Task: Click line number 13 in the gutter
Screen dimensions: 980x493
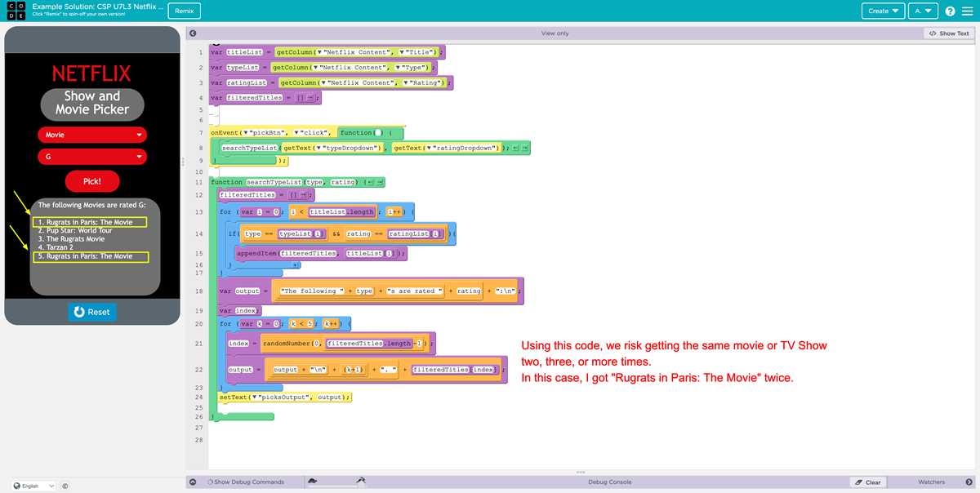Action: 199,212
